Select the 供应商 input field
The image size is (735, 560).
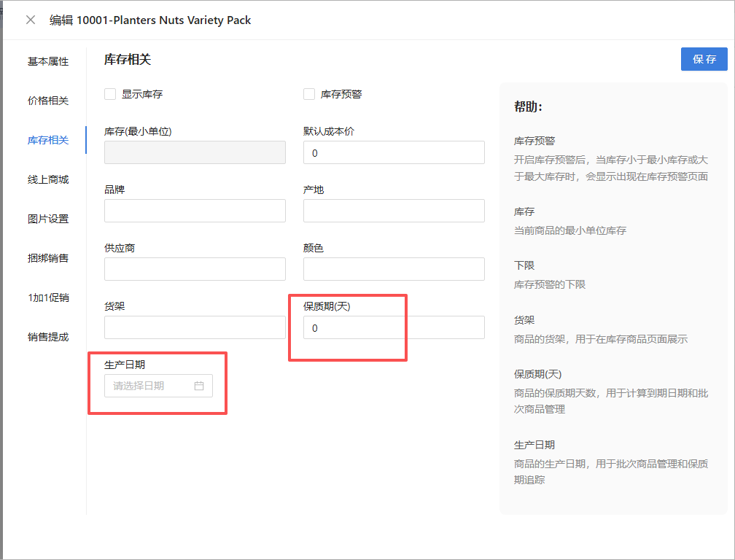pos(195,269)
